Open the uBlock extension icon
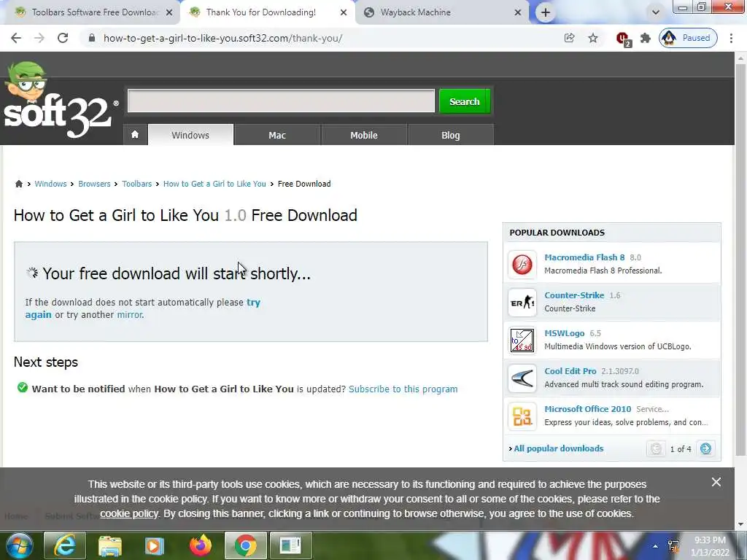This screenshot has height=560, width=747. (623, 39)
